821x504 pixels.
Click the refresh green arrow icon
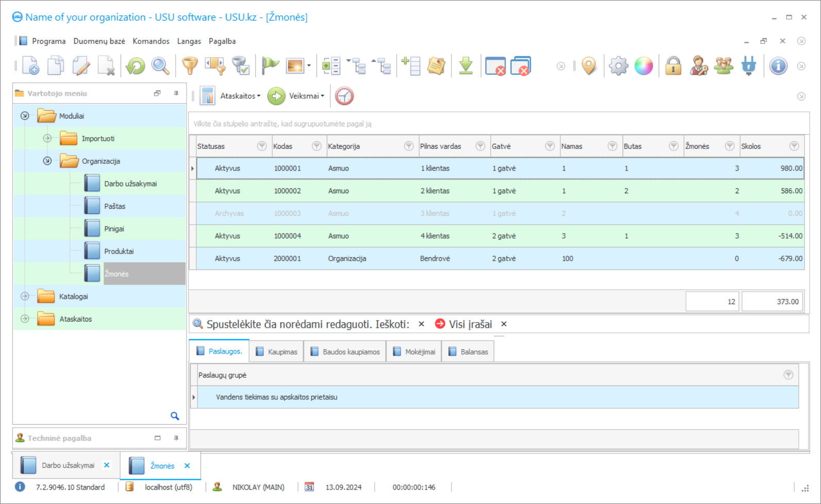(136, 66)
